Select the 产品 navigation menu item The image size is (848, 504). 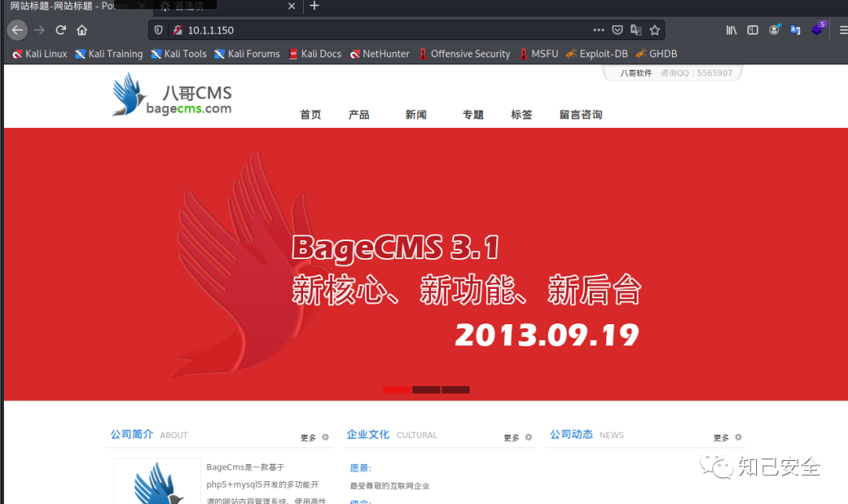(x=359, y=114)
